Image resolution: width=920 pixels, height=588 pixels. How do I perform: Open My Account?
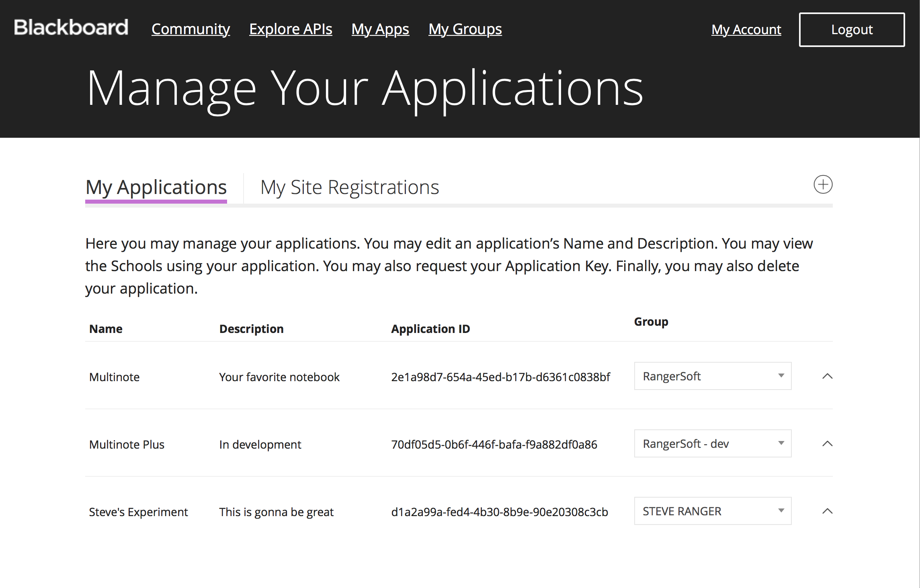click(746, 30)
